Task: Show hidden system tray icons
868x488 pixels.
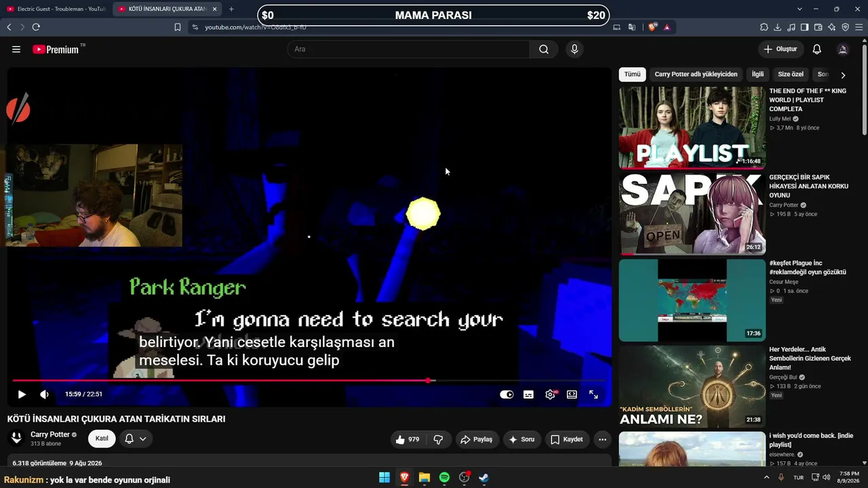Action: pos(767,477)
